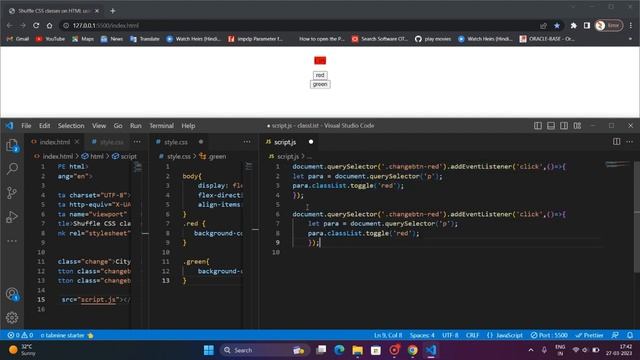Show additional activity bar views (ellipsis)
Screen dimensions: 640x360
pyautogui.click(x=12, y=241)
